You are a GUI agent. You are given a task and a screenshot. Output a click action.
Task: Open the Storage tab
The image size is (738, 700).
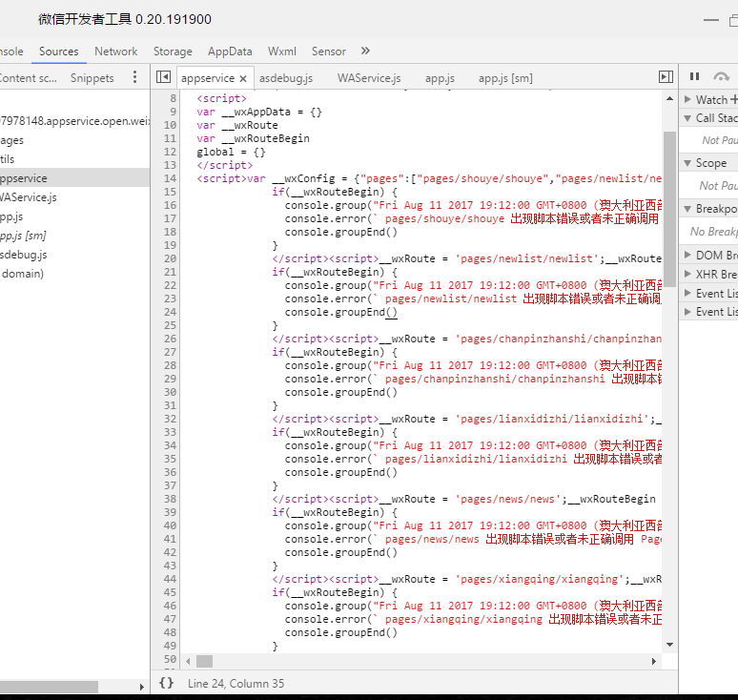pos(173,51)
